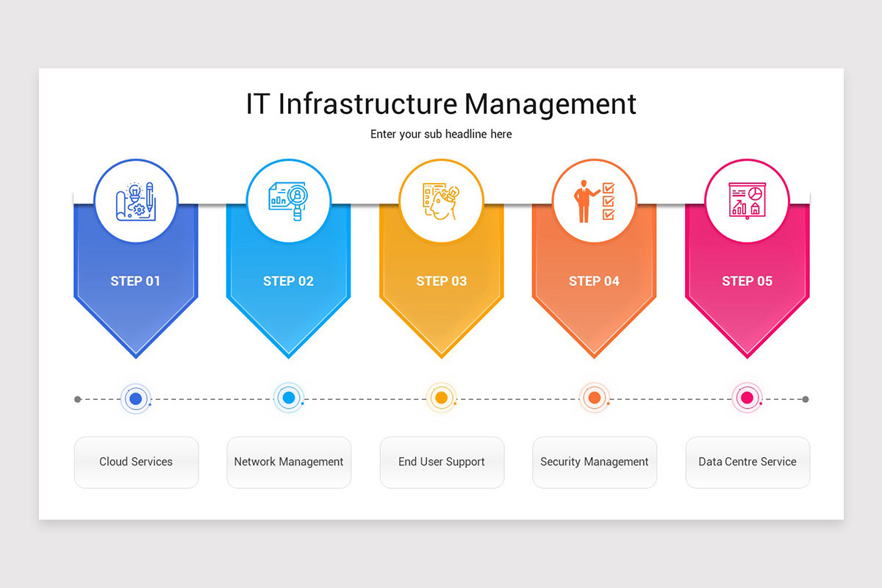Select the businessman with checklist icon above Step 04
The image size is (882, 588).
click(x=594, y=200)
